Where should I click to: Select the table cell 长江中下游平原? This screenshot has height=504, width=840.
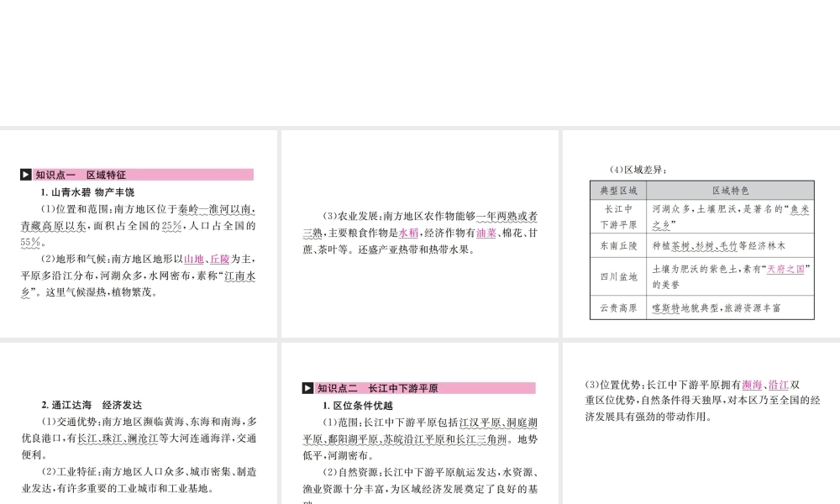pyautogui.click(x=618, y=217)
